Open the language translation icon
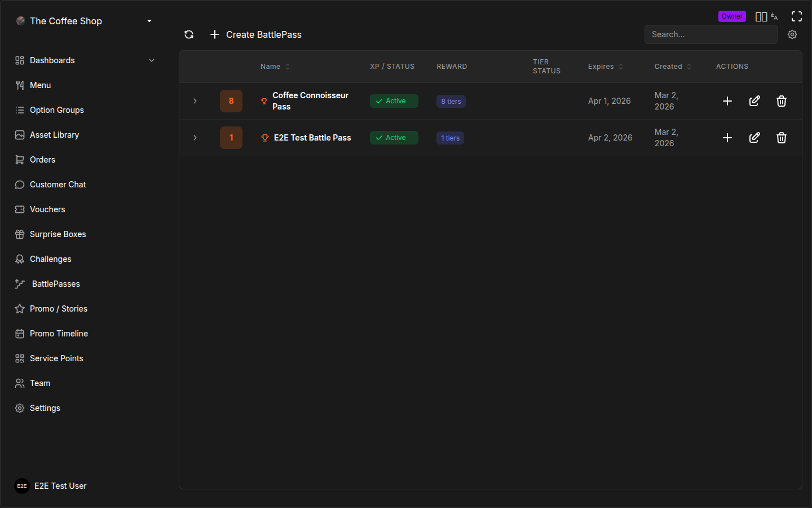This screenshot has height=508, width=812. tap(775, 17)
